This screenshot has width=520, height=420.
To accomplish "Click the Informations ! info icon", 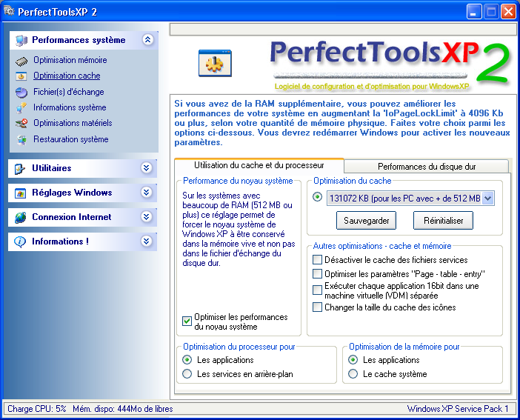I will [20, 241].
